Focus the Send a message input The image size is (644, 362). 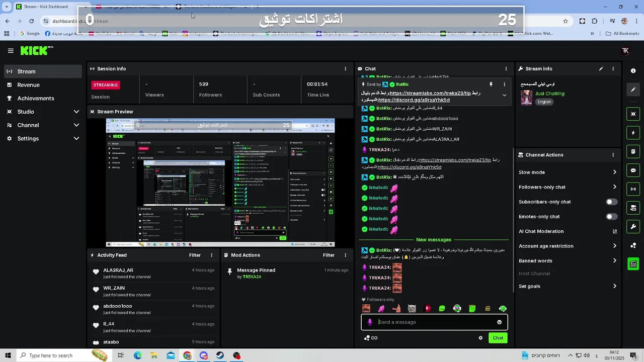[435, 322]
